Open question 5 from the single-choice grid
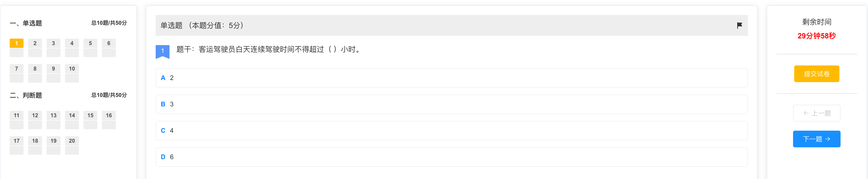The width and height of the screenshot is (868, 179). pos(90,48)
